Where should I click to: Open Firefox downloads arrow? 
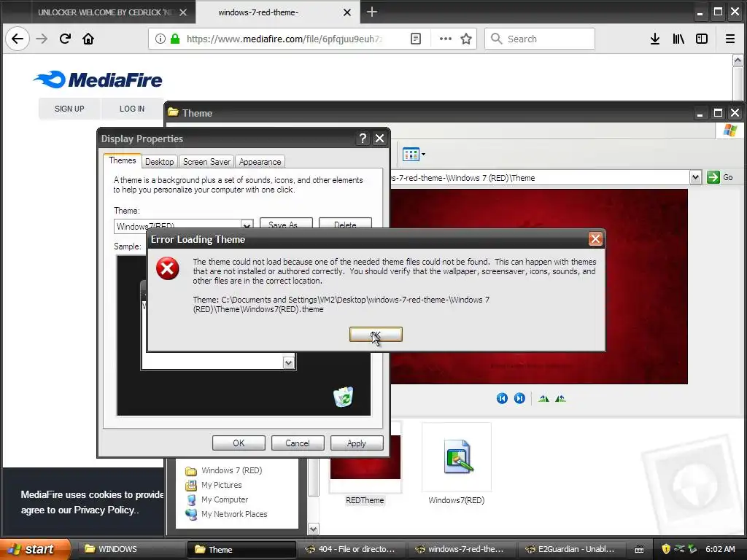pyautogui.click(x=655, y=39)
